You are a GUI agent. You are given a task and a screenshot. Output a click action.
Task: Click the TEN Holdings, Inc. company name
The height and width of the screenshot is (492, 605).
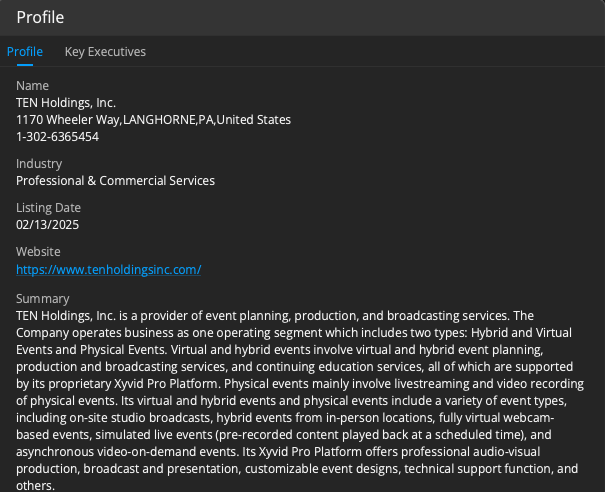click(x=66, y=103)
